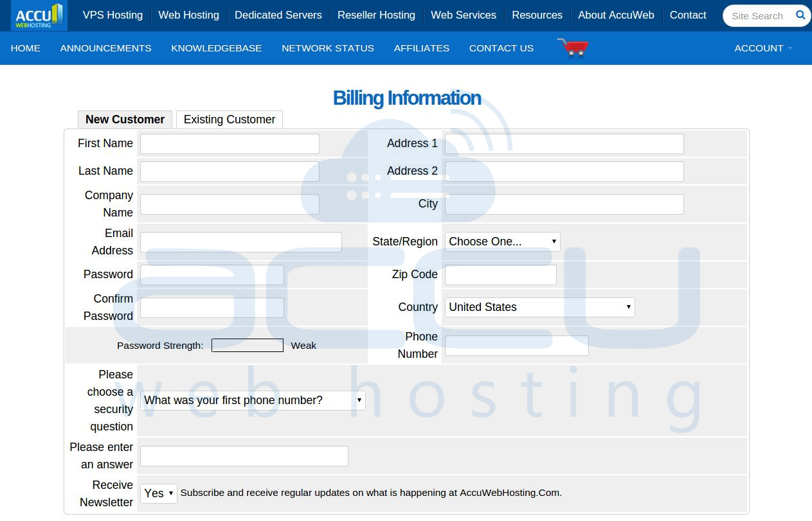Focus the Last Name field
The image size is (812, 521).
pos(230,172)
